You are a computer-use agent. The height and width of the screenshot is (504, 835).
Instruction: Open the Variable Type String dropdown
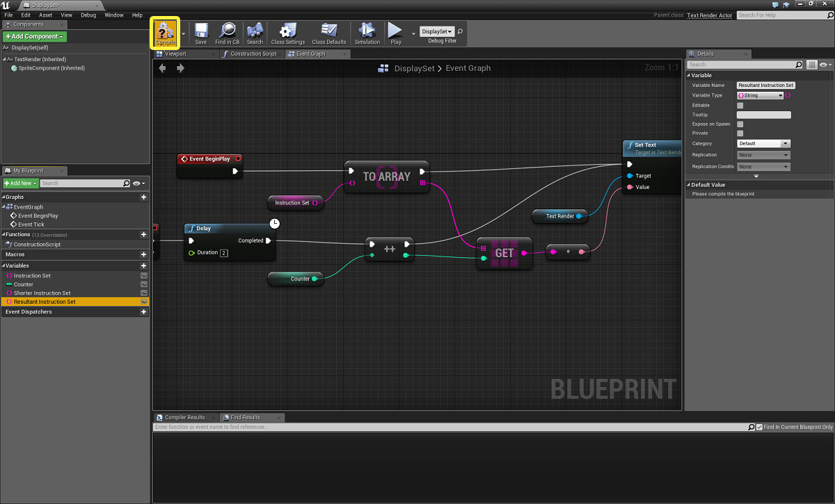point(760,95)
